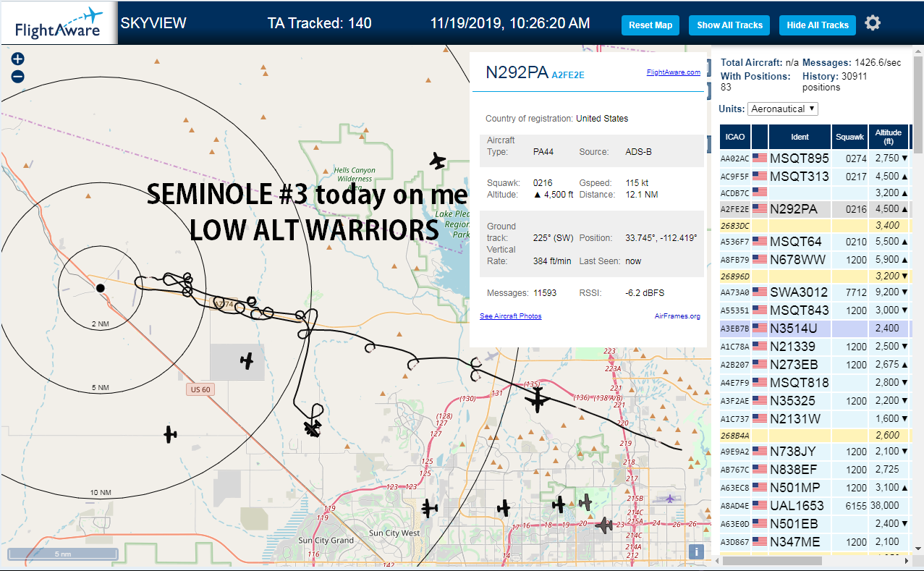
Task: Select ICAO 268B4A row
Action: (815, 435)
